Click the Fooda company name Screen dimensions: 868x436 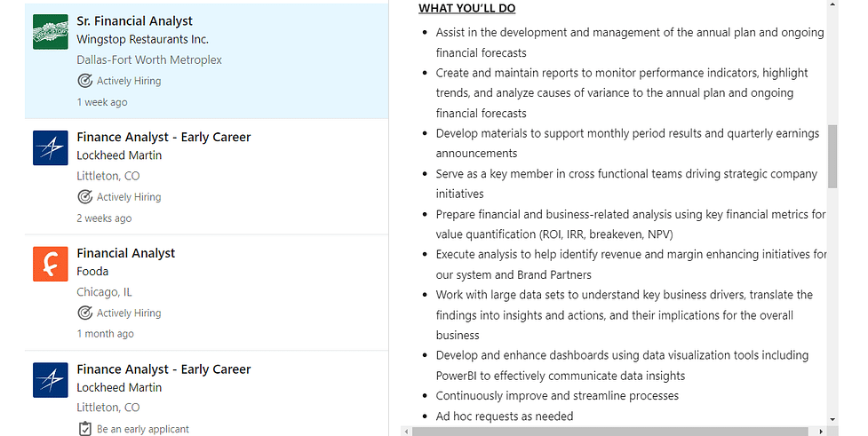click(92, 272)
